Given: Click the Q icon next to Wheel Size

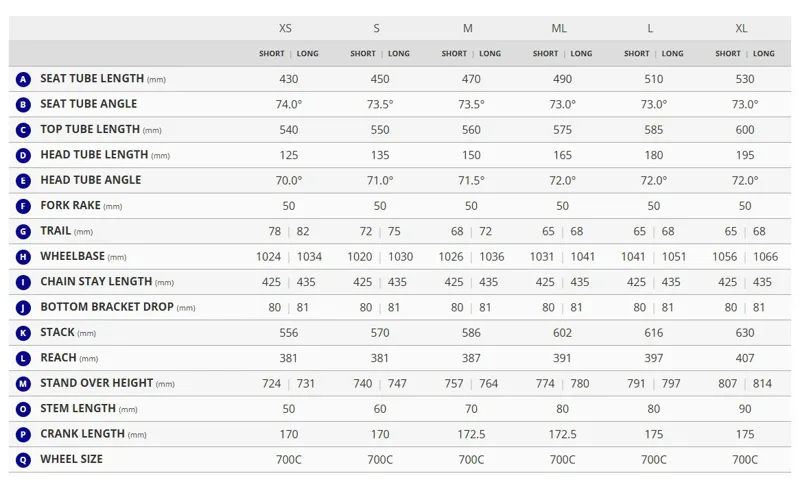Looking at the screenshot, I should point(23,460).
